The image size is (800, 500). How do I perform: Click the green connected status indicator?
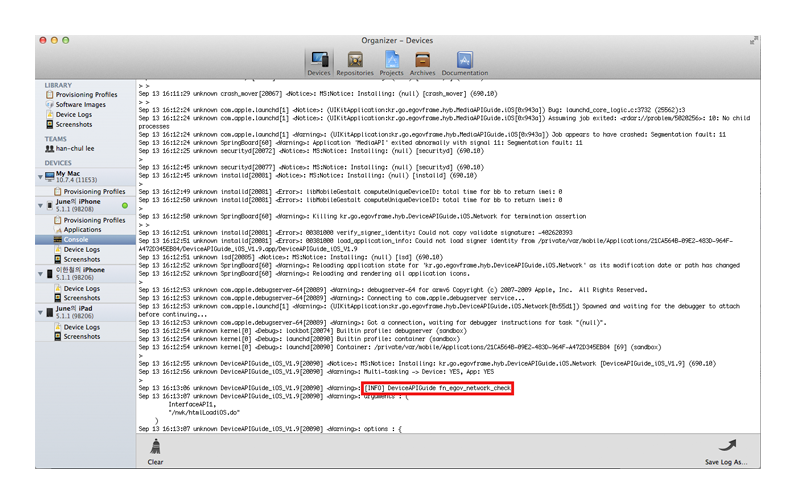point(125,205)
